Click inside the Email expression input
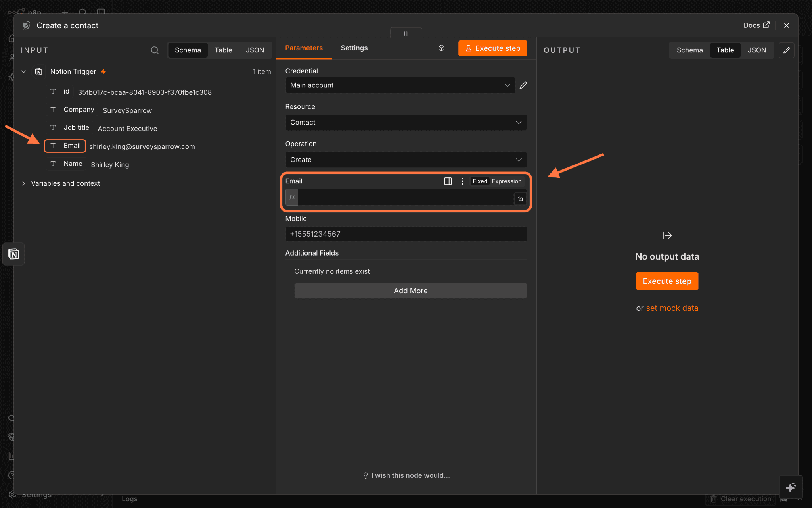 [405, 197]
